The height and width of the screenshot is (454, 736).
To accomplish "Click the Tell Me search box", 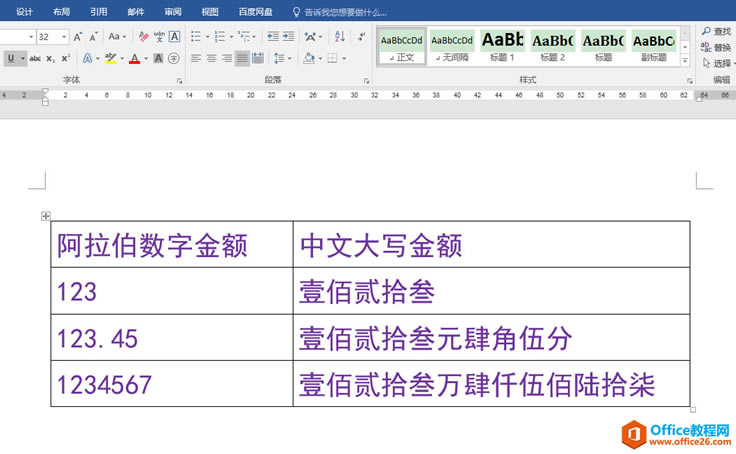I will pyautogui.click(x=340, y=12).
